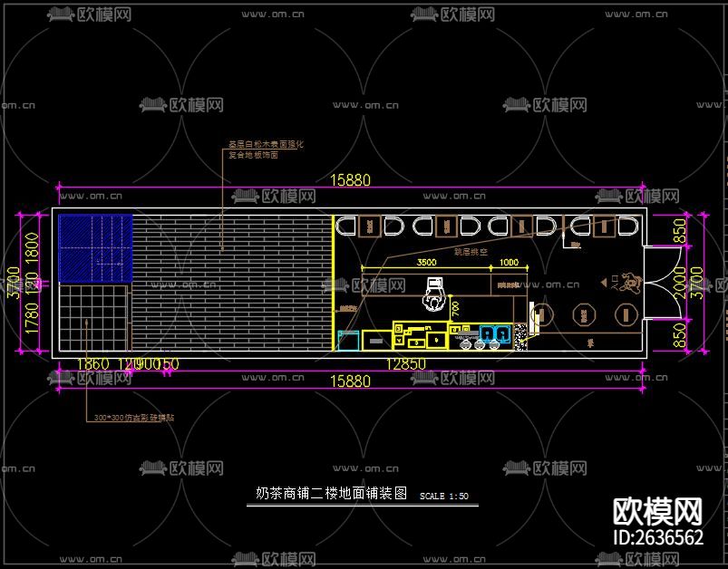Select the 基层白松木表面强化 floor annotation
This screenshot has width=728, height=569.
[x=266, y=144]
